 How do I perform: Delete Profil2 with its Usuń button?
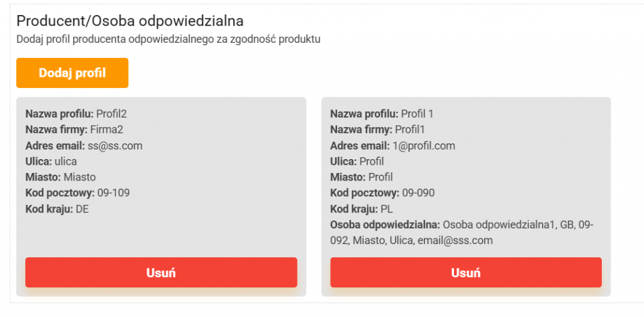(x=161, y=272)
